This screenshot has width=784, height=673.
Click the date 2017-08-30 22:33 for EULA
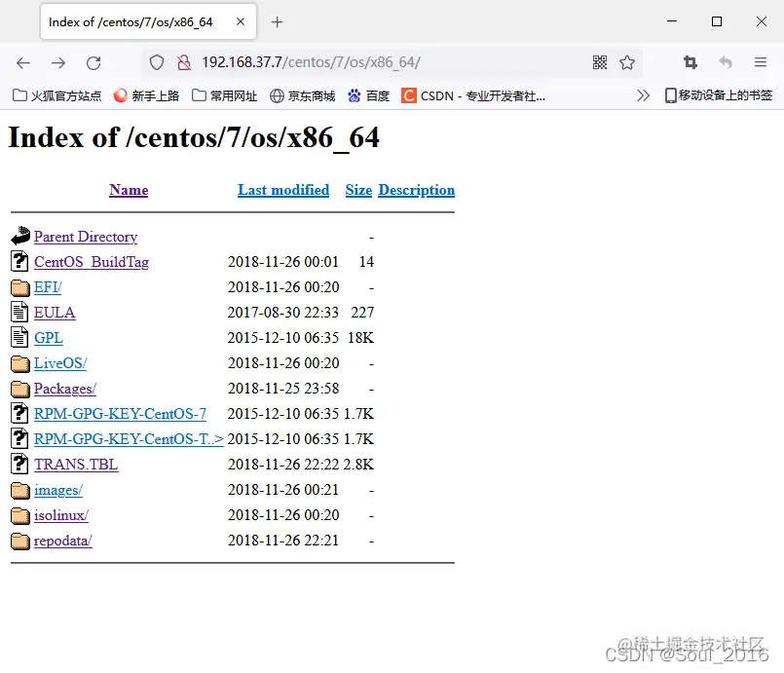(283, 313)
